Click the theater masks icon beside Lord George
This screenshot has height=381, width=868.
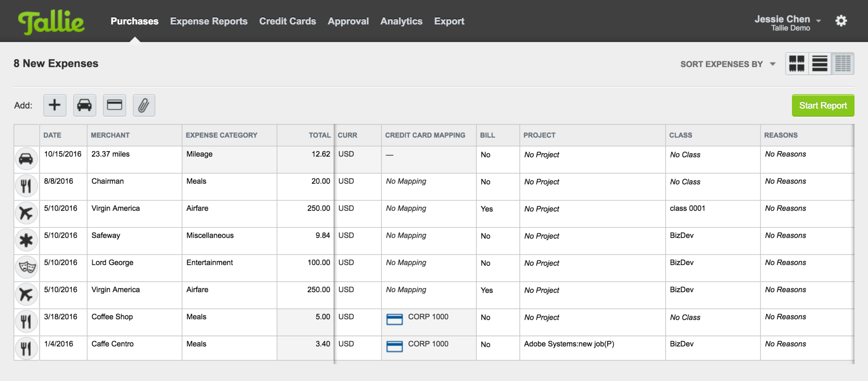coord(26,267)
